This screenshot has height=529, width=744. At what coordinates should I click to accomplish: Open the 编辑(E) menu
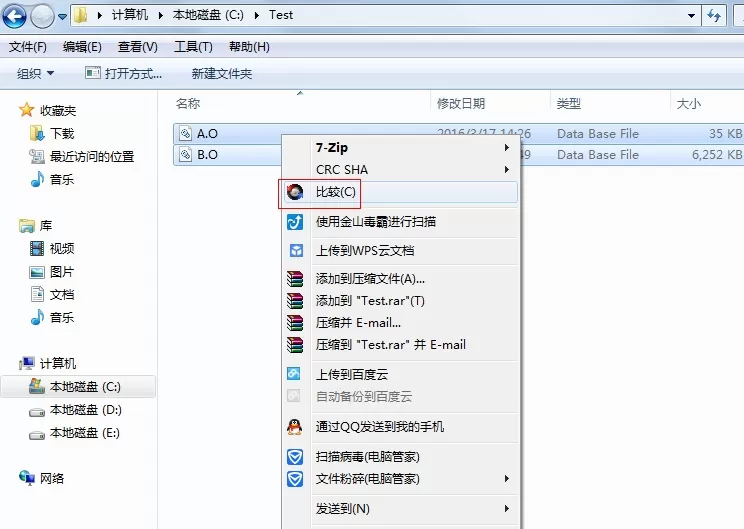pos(82,47)
